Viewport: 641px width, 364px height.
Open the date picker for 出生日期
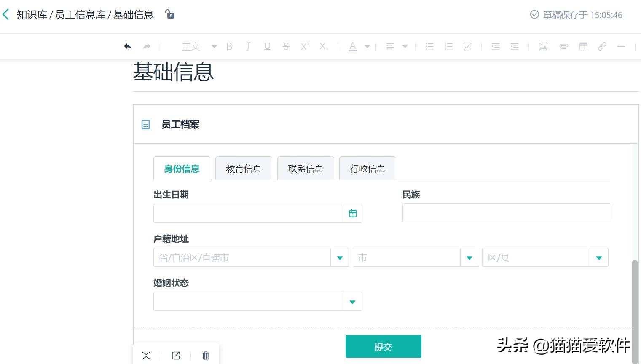tap(353, 213)
